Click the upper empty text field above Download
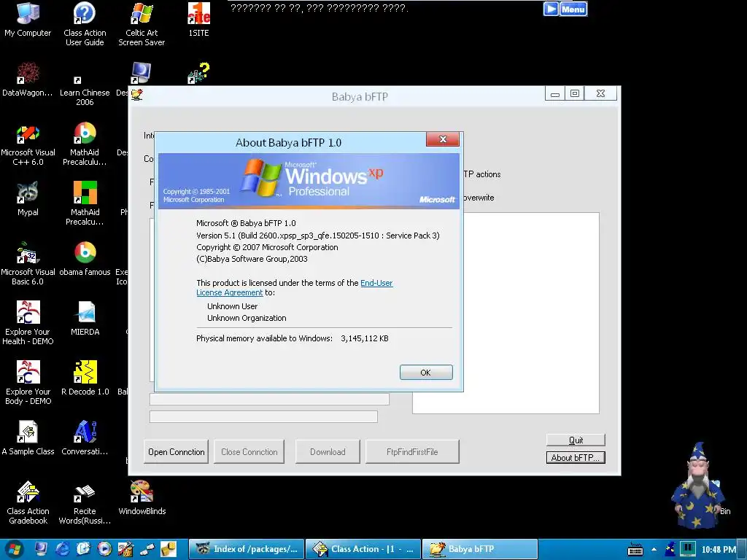747x560 pixels. click(269, 399)
